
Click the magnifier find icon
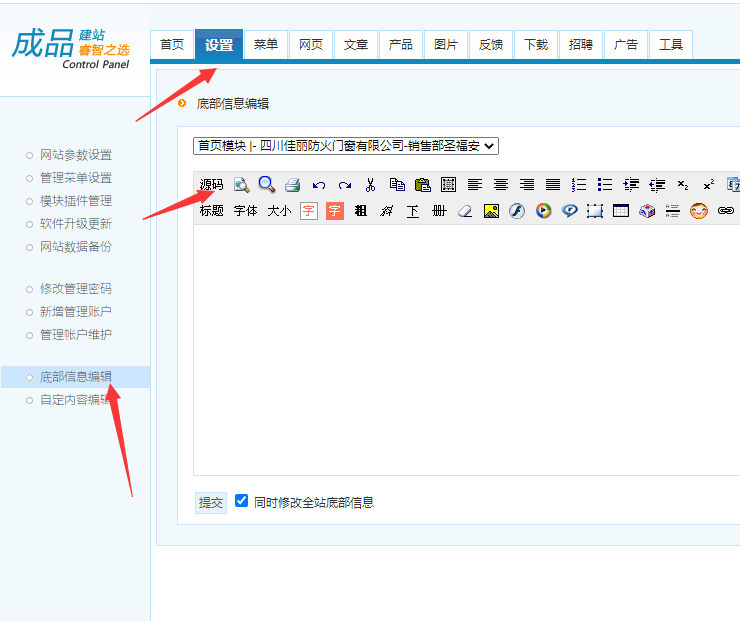pyautogui.click(x=266, y=185)
